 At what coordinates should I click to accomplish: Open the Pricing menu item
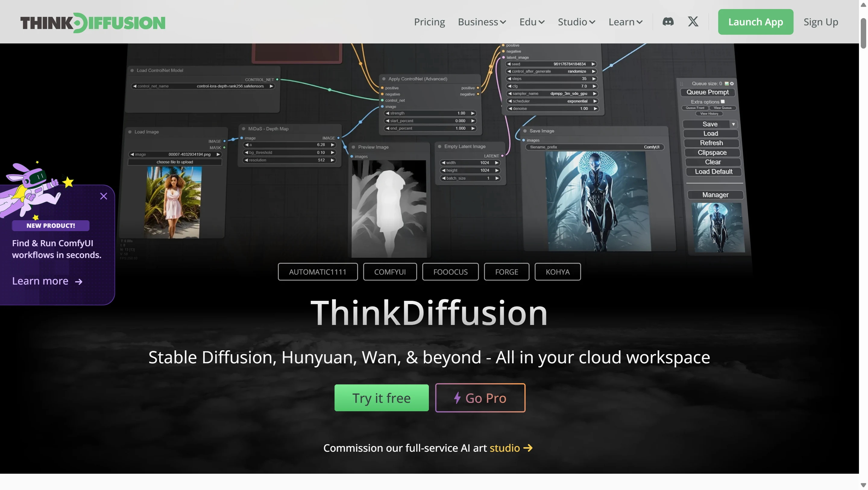click(429, 22)
